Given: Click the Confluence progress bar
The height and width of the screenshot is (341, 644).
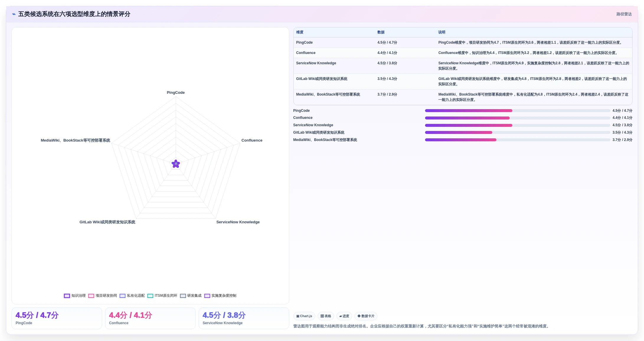Looking at the screenshot, I should (x=517, y=118).
